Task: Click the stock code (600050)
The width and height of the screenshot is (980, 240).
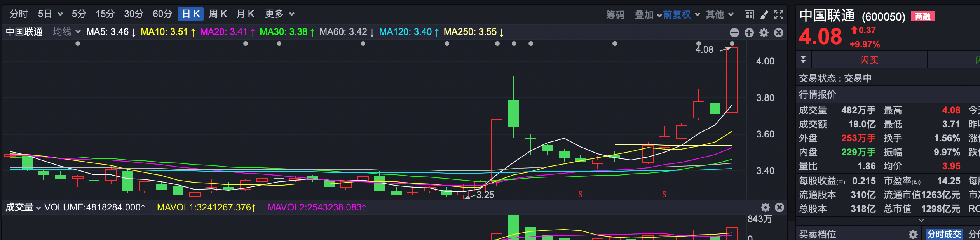Action: point(883,17)
